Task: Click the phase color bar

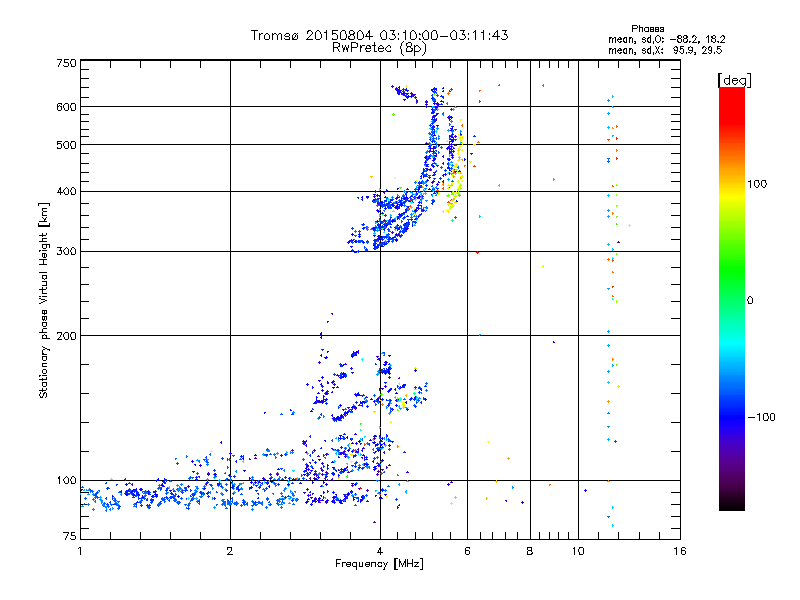Action: [732, 299]
